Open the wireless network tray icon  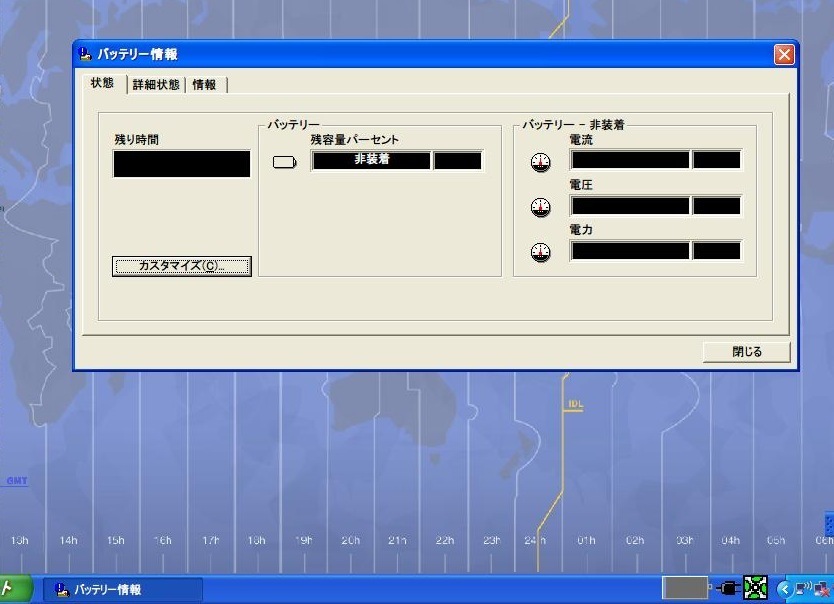coord(802,589)
